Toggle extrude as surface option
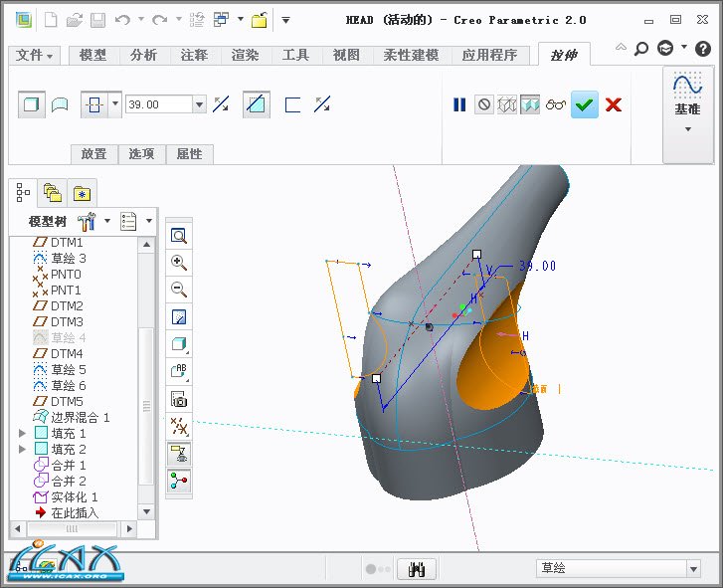Screen dimensions: 723x588 pyautogui.click(x=61, y=104)
